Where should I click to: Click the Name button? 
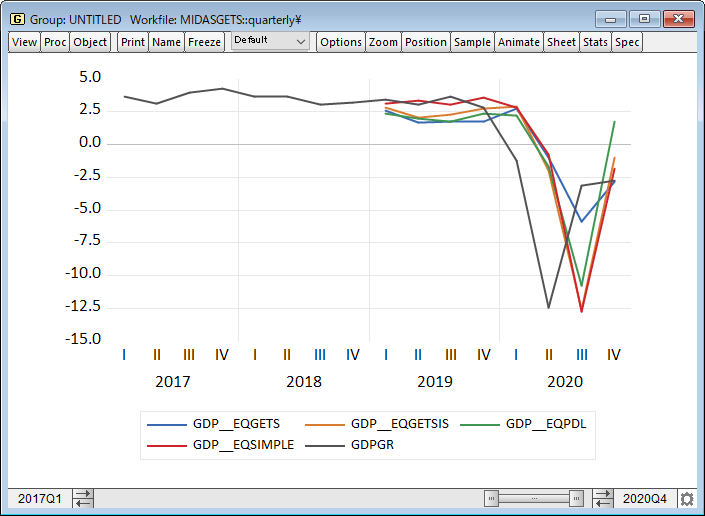coord(166,42)
